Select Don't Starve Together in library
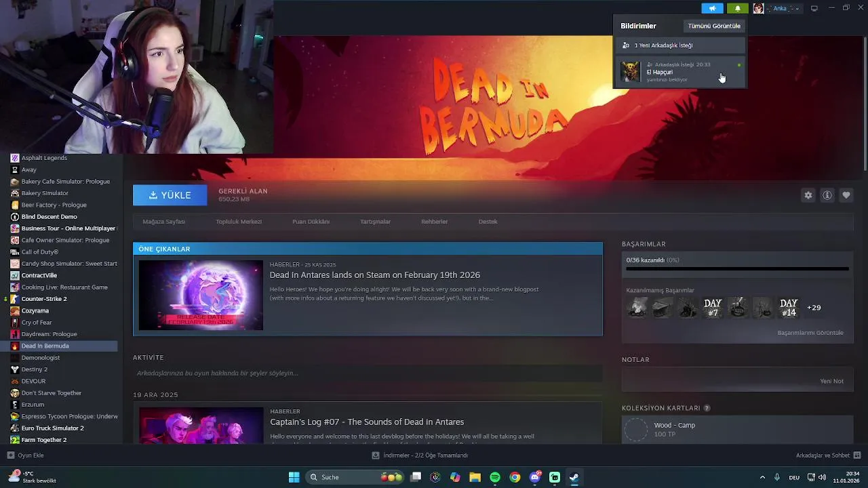Viewport: 868px width, 488px height. pyautogui.click(x=52, y=393)
